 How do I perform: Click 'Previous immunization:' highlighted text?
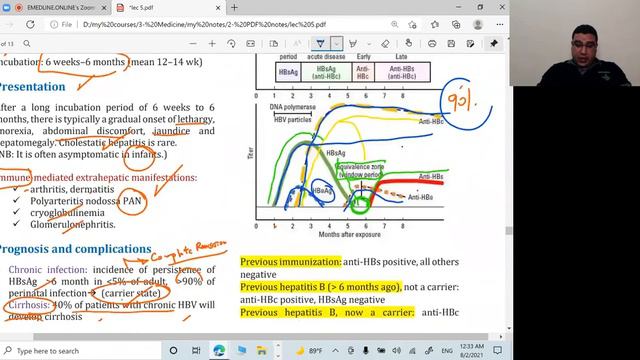(290, 262)
